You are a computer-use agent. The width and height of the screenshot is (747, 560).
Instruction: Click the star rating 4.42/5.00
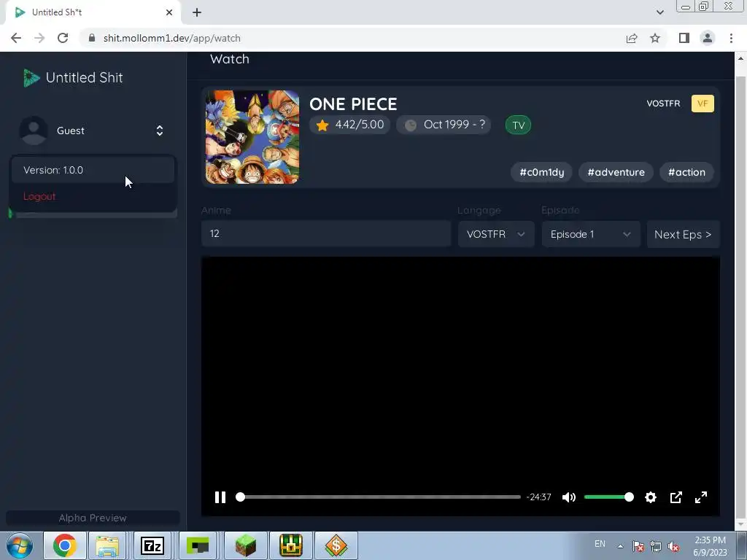coord(350,125)
